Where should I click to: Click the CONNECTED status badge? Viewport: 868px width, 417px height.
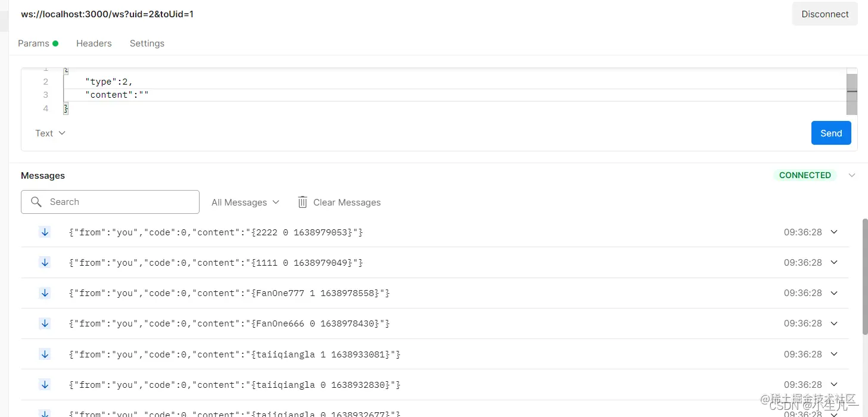coord(805,175)
